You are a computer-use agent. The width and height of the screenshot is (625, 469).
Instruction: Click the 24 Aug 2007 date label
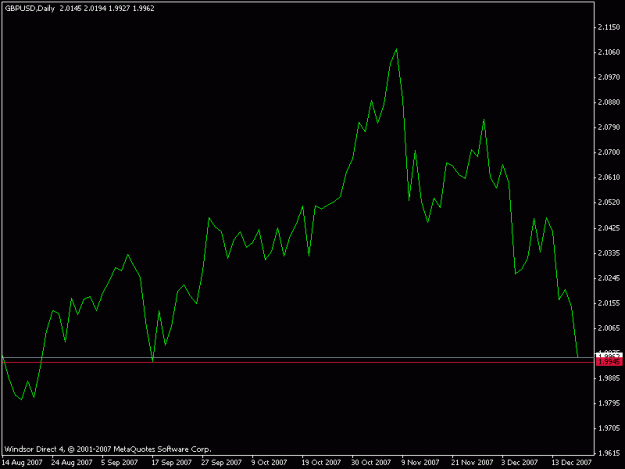[x=72, y=463]
